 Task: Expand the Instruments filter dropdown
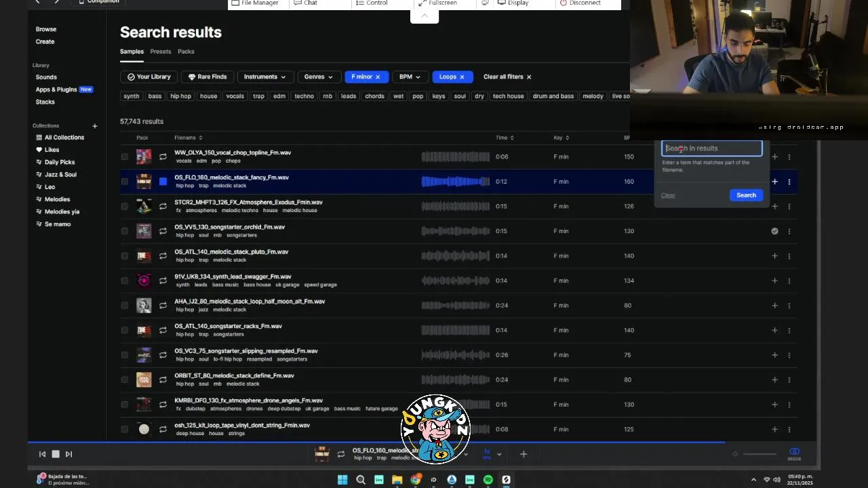(x=264, y=77)
